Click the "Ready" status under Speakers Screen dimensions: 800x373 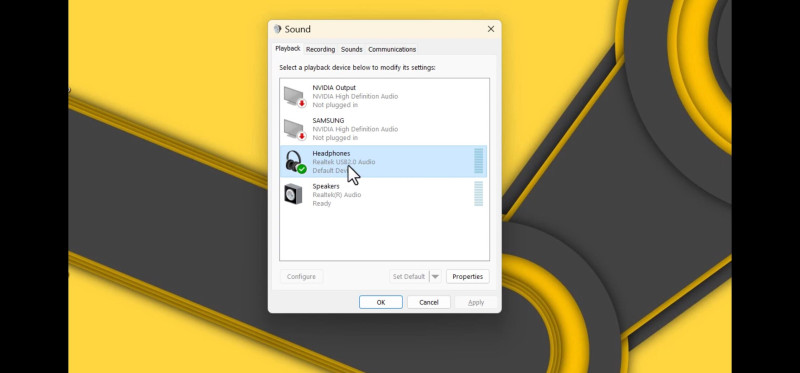coord(321,204)
